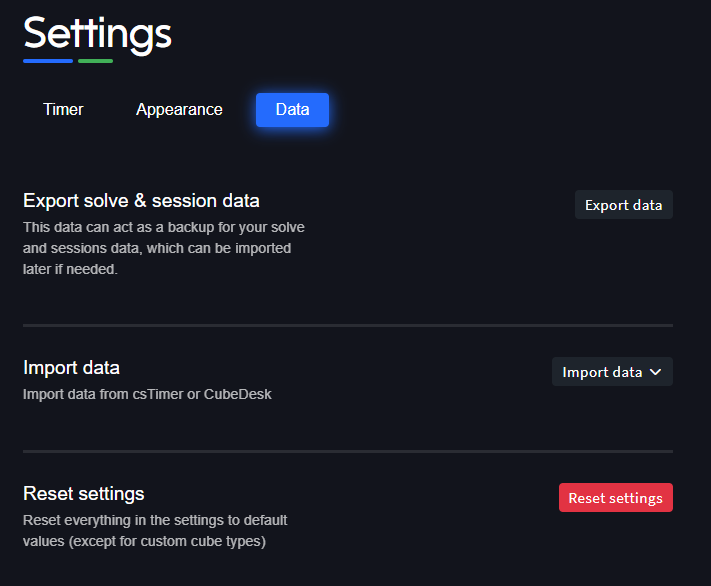Screen dimensions: 711x586
Task: Open the Import data dropdown
Action: pyautogui.click(x=612, y=372)
